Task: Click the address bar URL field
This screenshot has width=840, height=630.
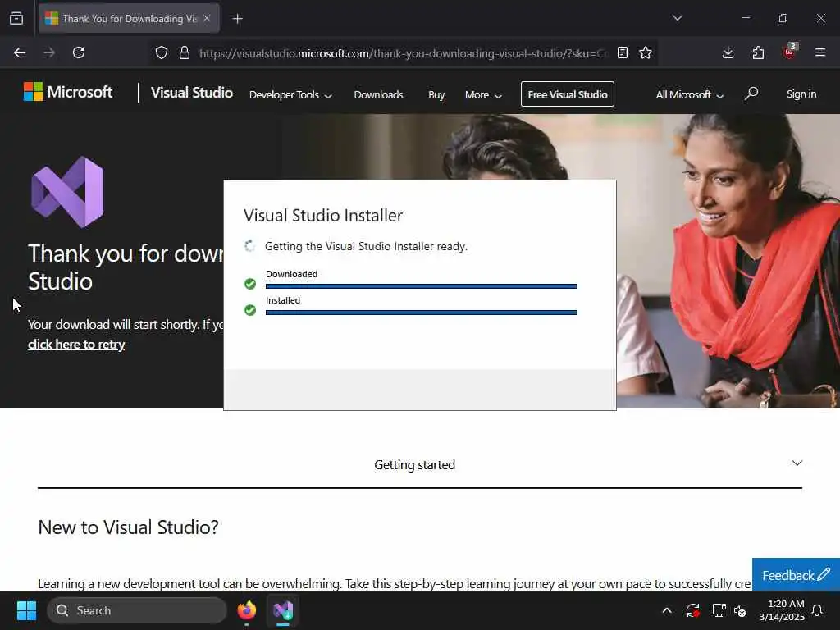Action: (x=404, y=53)
